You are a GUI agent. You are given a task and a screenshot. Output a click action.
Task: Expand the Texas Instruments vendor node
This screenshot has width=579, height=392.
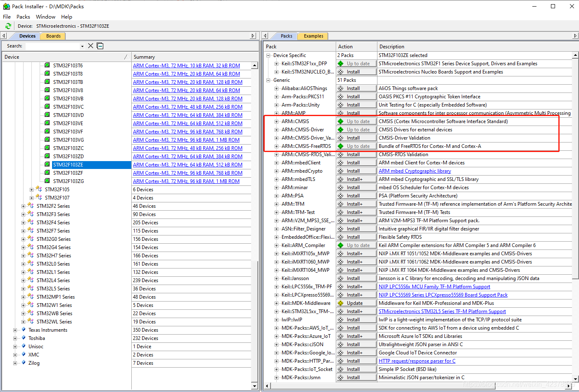point(15,330)
